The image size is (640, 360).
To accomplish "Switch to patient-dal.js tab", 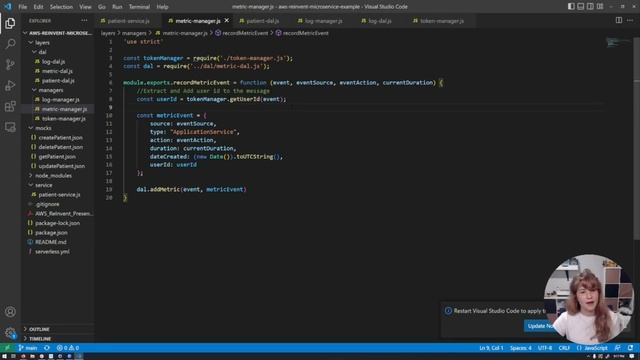I will 262,21.
